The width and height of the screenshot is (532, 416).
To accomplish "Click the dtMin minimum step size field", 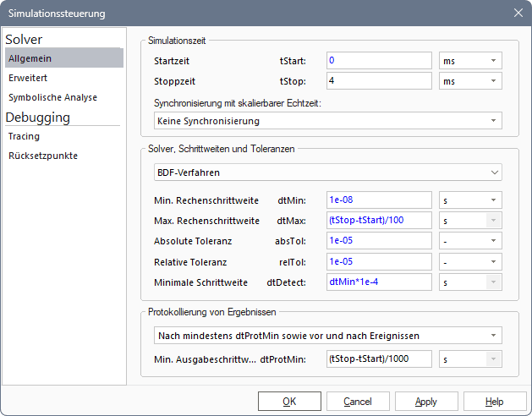I will point(379,200).
